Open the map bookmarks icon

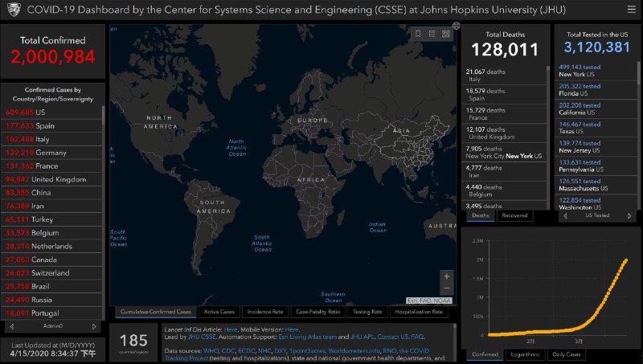pos(418,34)
